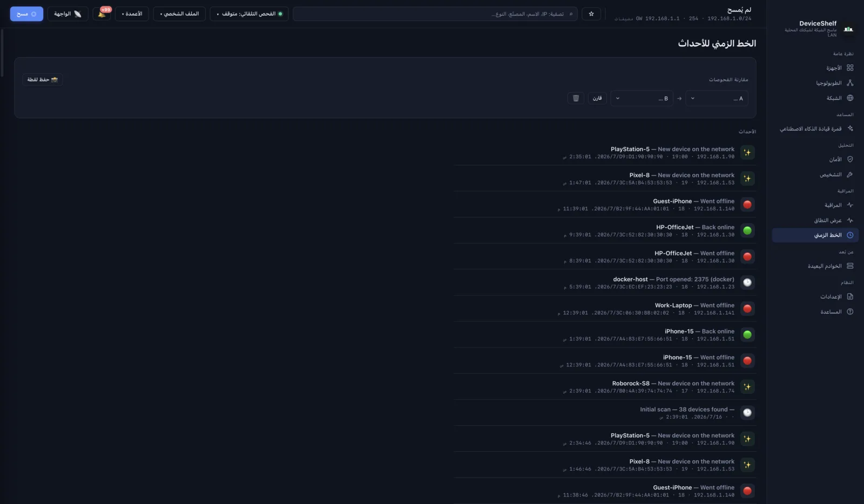
Task: Click clock icon of docker-host port opened event
Action: tap(747, 282)
